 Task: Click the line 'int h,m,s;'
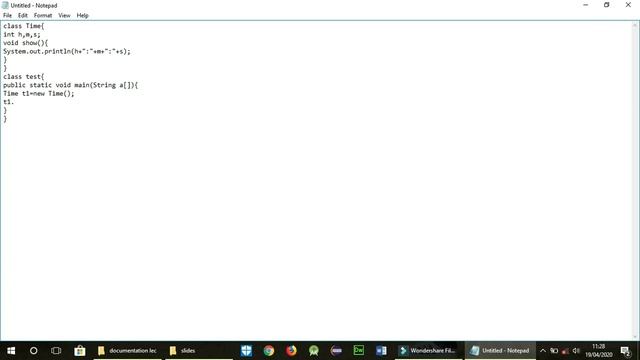(x=22, y=35)
